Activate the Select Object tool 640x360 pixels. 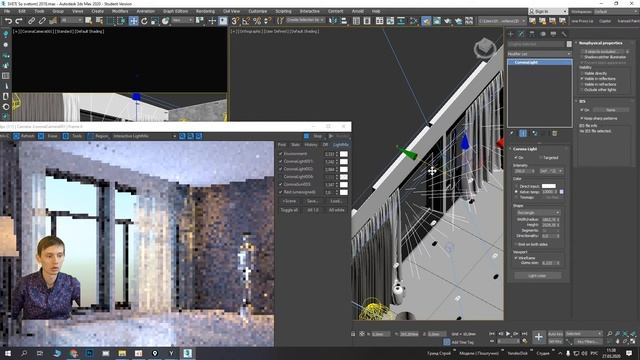[88, 21]
